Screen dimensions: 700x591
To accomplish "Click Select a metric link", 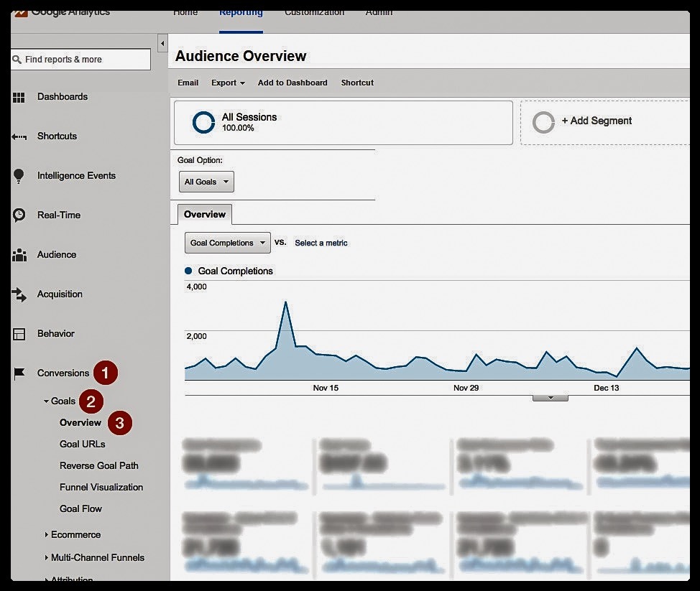I will [x=321, y=243].
